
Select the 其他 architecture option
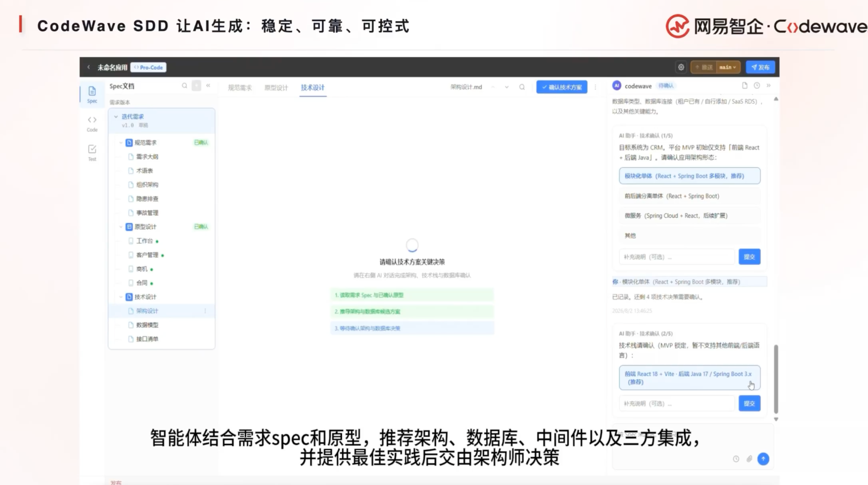[x=689, y=235]
